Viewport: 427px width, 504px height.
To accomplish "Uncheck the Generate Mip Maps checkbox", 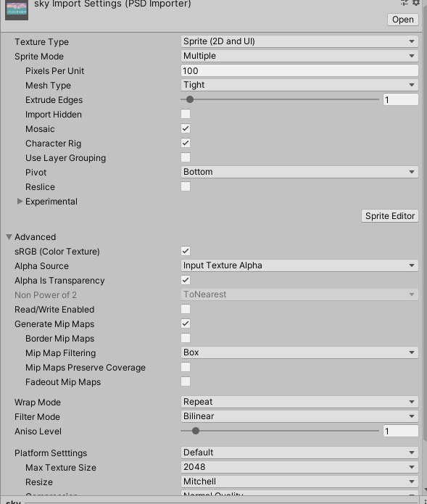I will (x=186, y=323).
